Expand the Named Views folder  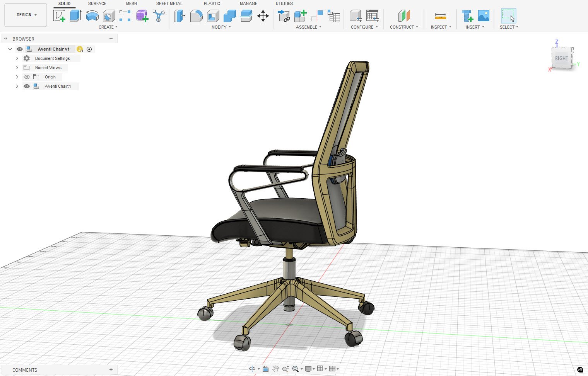(x=17, y=67)
